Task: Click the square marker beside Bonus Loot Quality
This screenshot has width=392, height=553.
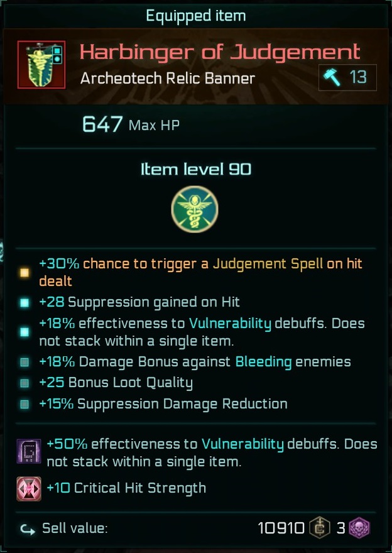Action: [24, 383]
